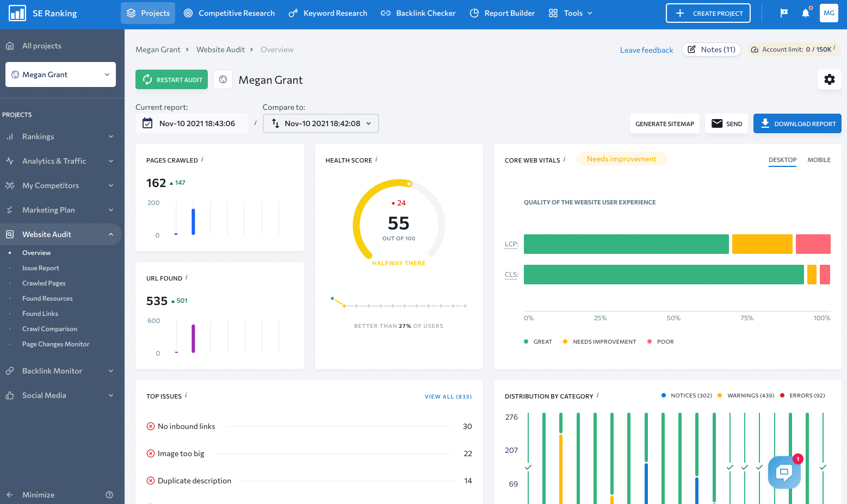Open the notifications bell
Image resolution: width=847 pixels, height=504 pixels.
point(806,13)
